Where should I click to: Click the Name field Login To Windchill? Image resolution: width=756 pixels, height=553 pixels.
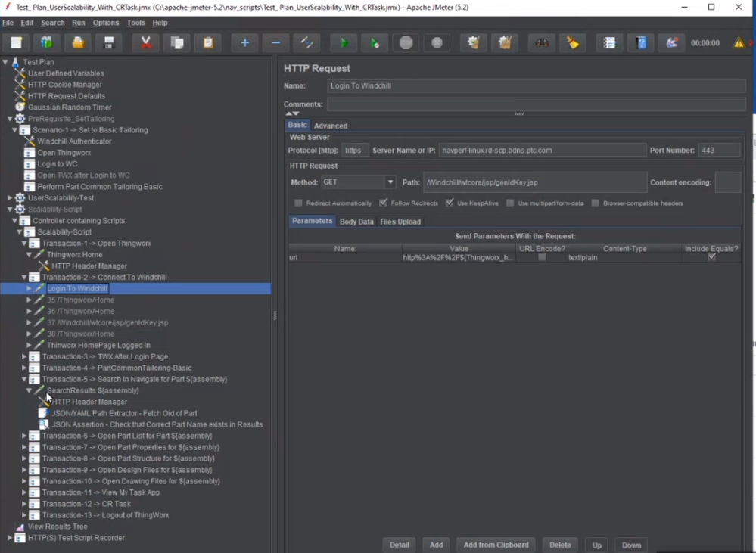coord(536,85)
